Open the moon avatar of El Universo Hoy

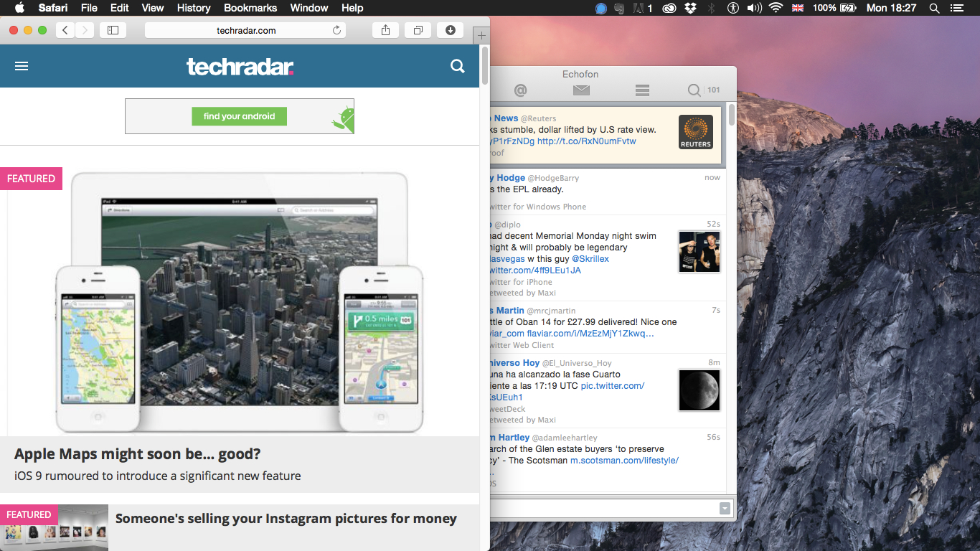tap(699, 390)
